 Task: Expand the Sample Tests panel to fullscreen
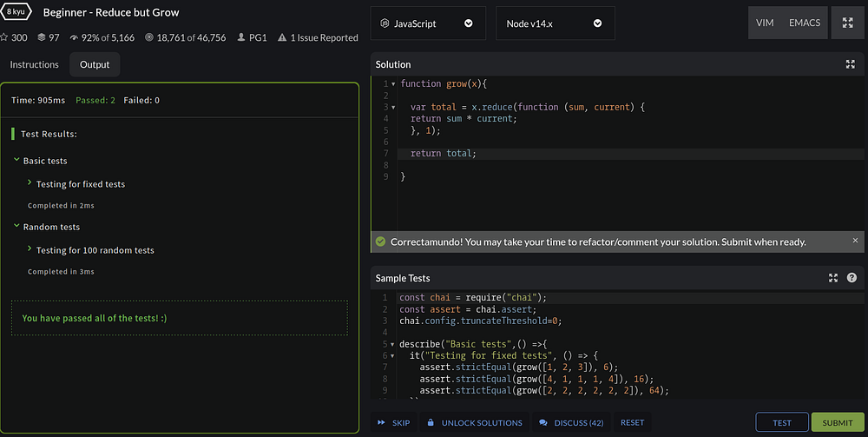(x=833, y=278)
